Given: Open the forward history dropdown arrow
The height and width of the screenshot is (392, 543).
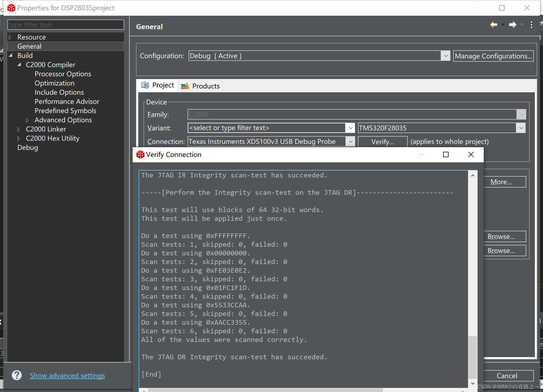Looking at the screenshot, I should pos(522,25).
